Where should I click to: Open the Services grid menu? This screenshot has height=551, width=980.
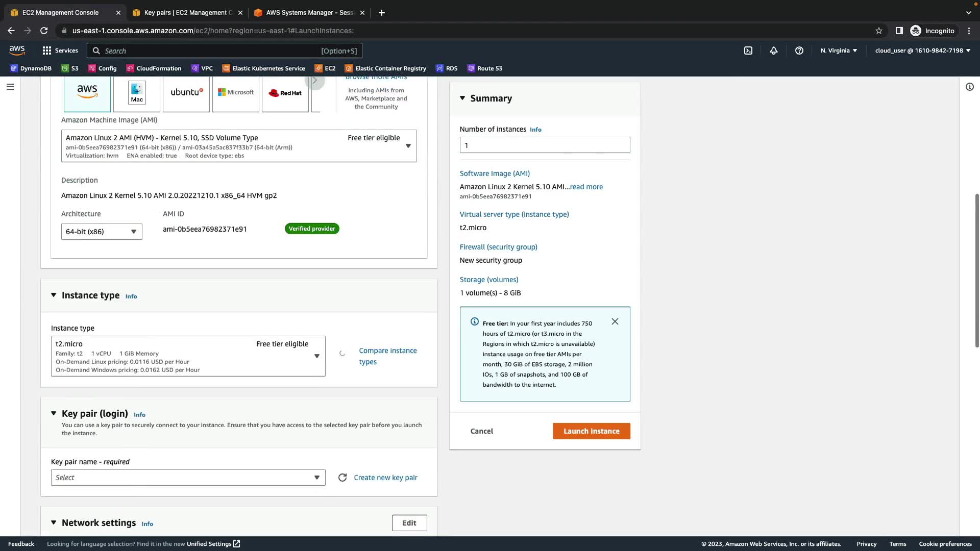[60, 51]
